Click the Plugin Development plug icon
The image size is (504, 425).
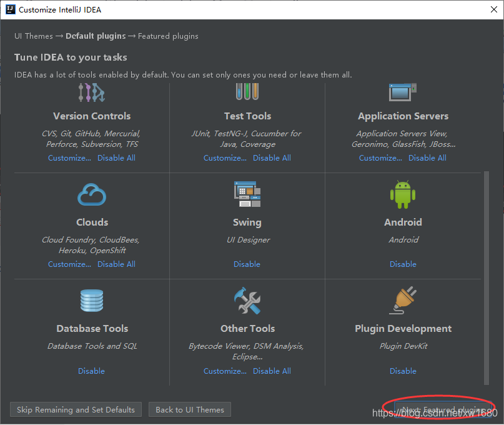tap(403, 301)
